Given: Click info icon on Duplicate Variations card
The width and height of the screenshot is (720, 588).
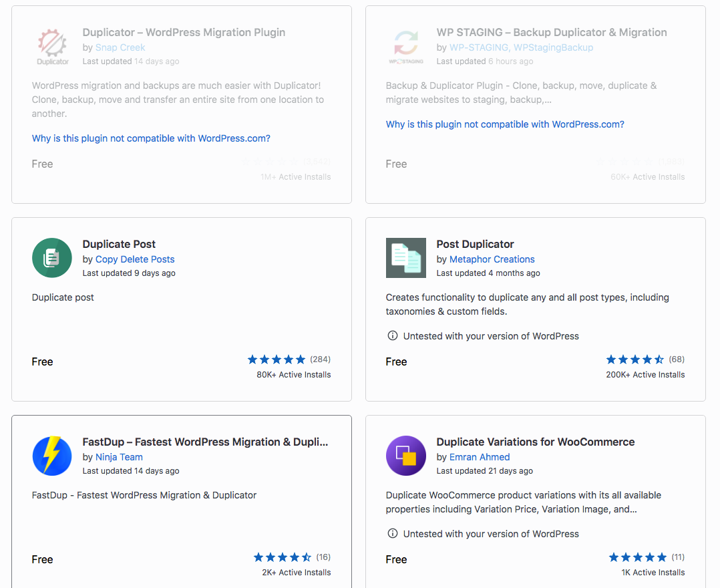Looking at the screenshot, I should pyautogui.click(x=393, y=533).
